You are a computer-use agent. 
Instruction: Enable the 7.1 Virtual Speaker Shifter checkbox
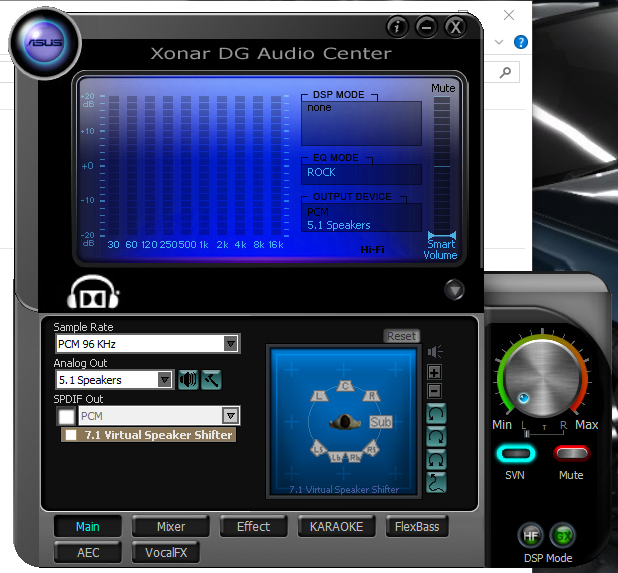[71, 435]
